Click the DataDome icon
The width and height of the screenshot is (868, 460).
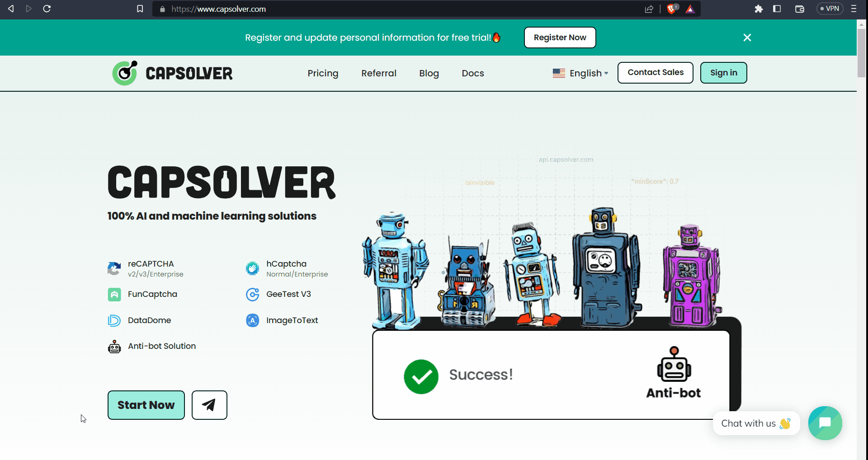(114, 320)
